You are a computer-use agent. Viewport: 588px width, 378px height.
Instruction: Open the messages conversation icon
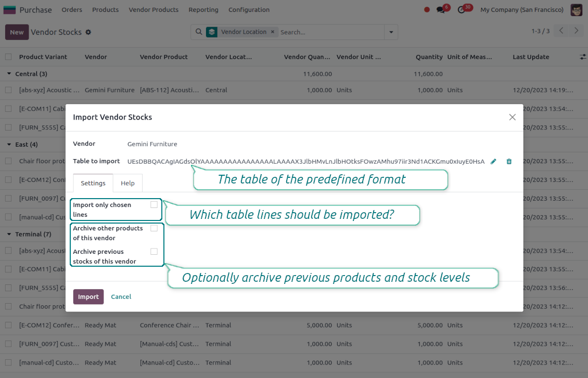click(441, 10)
